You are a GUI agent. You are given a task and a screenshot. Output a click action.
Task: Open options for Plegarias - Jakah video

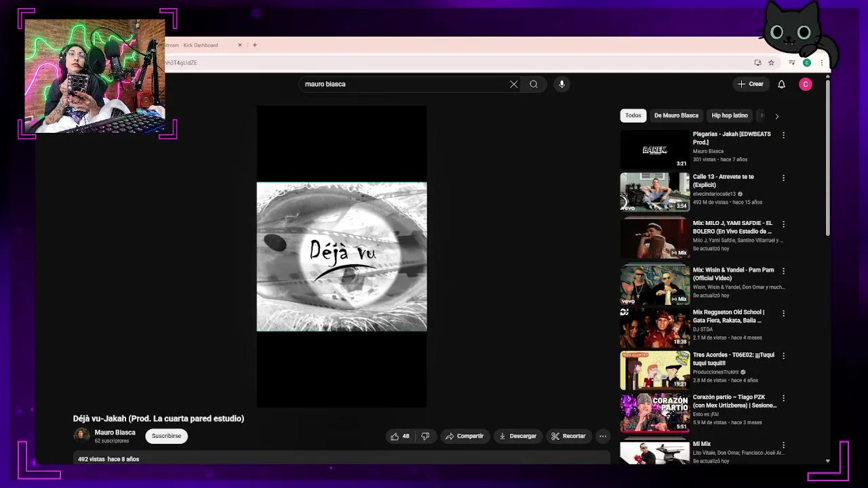click(x=783, y=135)
